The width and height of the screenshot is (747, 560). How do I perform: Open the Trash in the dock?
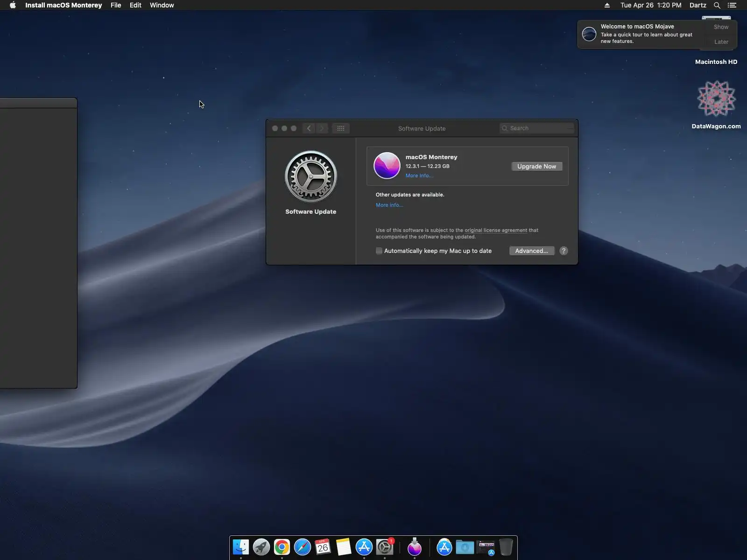506,547
